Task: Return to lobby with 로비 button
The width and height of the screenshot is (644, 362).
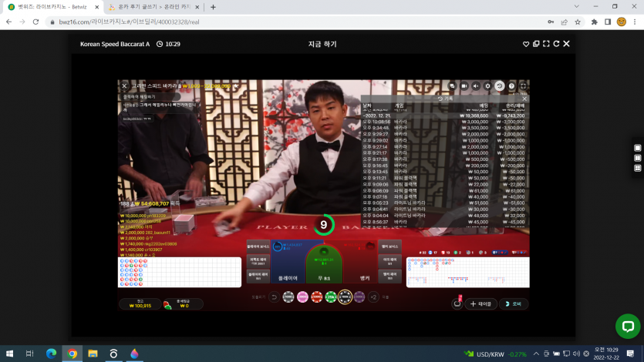Action: [x=514, y=303]
